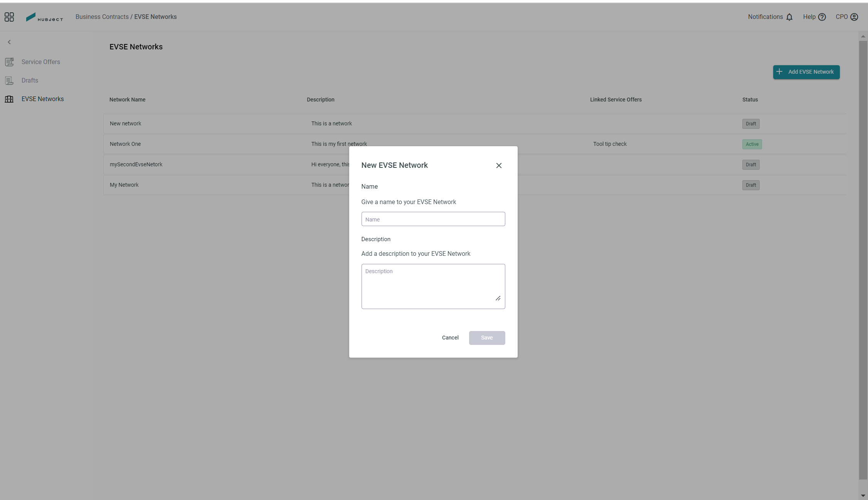Screen dimensions: 868x500
Task: Open Notifications bell icon
Action: pyautogui.click(x=789, y=17)
